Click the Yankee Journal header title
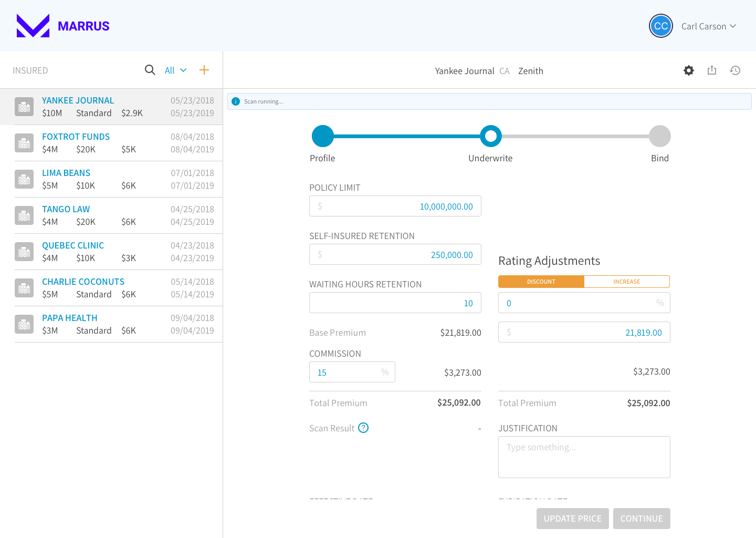Screen dimensions: 756x538 pyautogui.click(x=465, y=71)
